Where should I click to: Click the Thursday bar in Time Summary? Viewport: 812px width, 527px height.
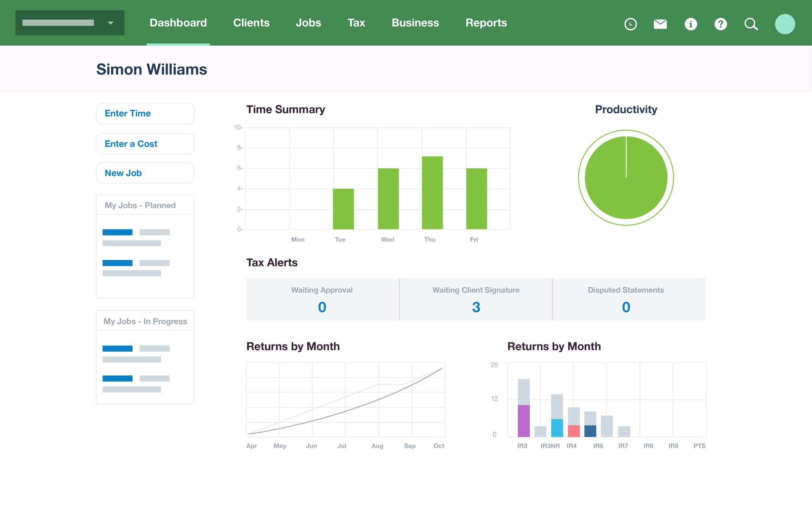[432, 193]
